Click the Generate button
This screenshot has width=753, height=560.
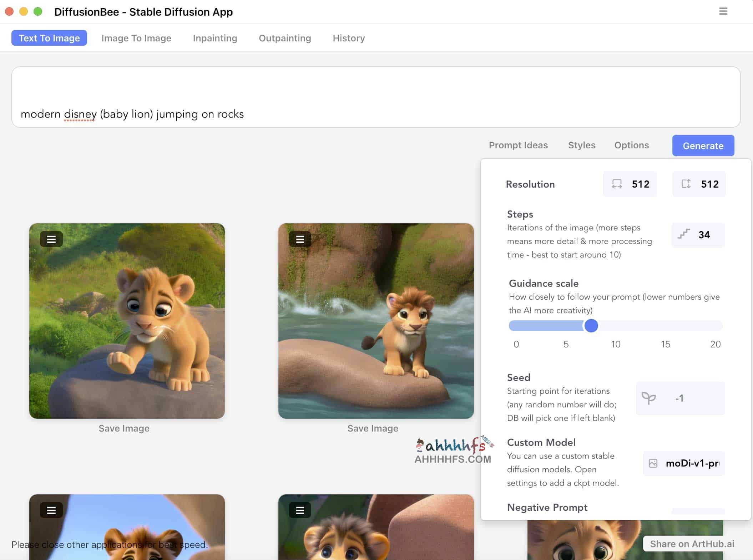[703, 145]
